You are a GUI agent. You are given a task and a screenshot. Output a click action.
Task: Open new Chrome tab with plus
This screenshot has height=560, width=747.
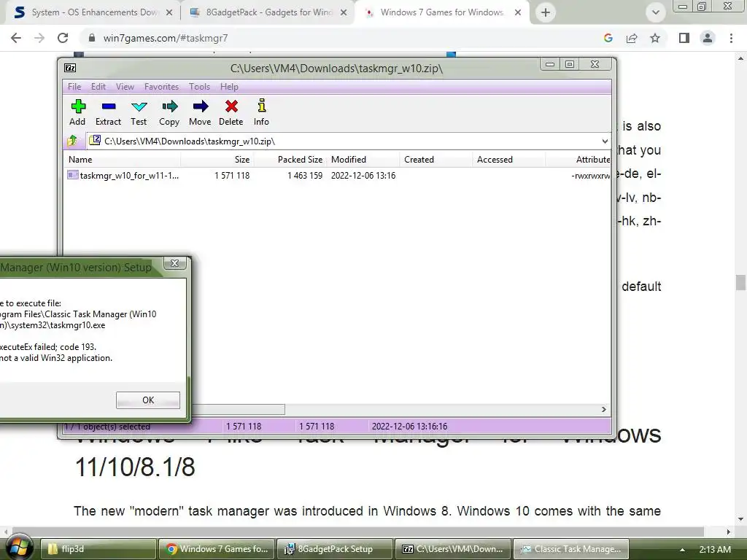tap(546, 12)
